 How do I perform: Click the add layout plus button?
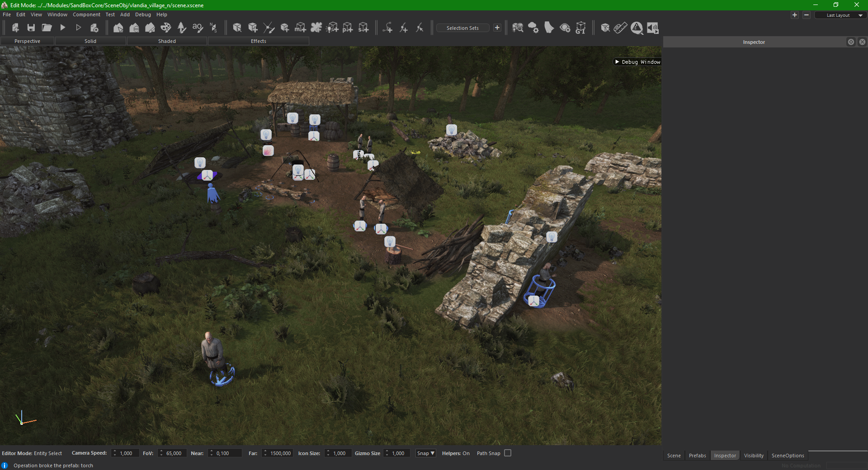click(x=794, y=15)
